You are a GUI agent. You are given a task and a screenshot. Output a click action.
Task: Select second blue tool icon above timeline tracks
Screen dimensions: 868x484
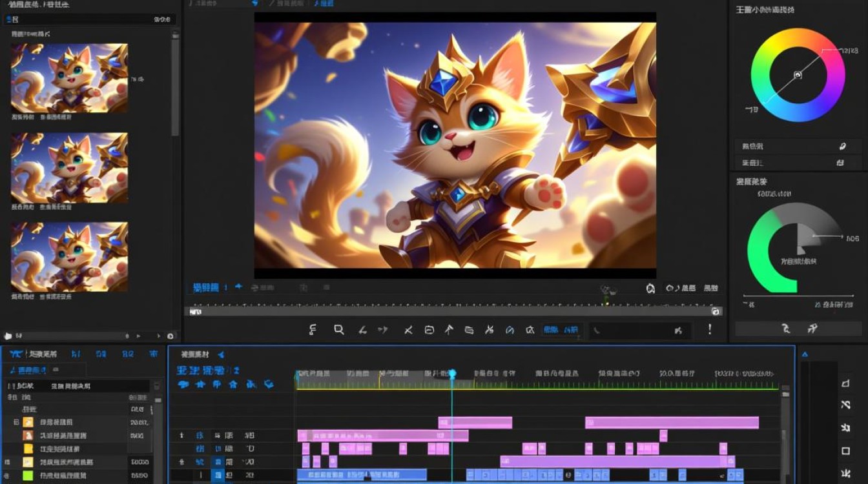pyautogui.click(x=200, y=384)
